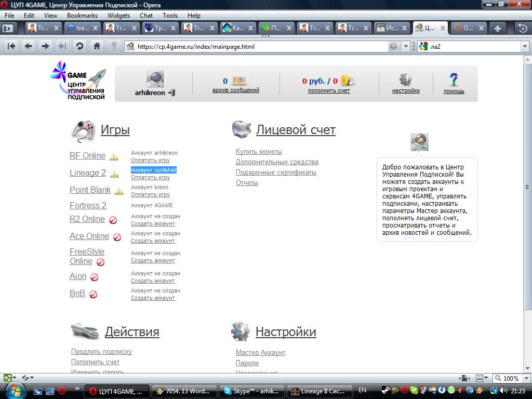Open the message archive envelope icon
Viewport: 532px width, 399px height.
(x=240, y=81)
